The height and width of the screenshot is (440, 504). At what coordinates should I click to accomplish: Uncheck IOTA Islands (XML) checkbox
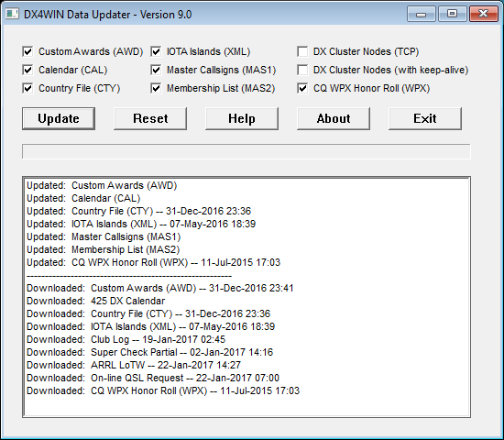tap(156, 51)
